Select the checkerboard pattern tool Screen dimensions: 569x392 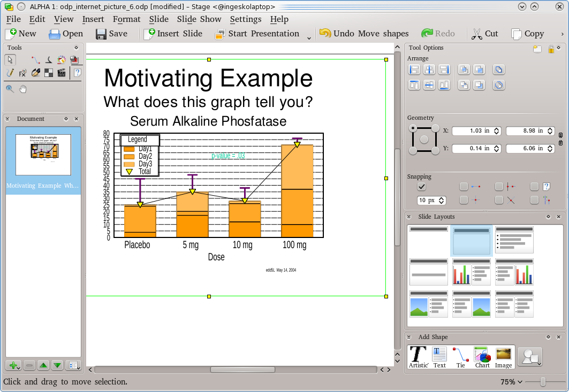[x=49, y=73]
